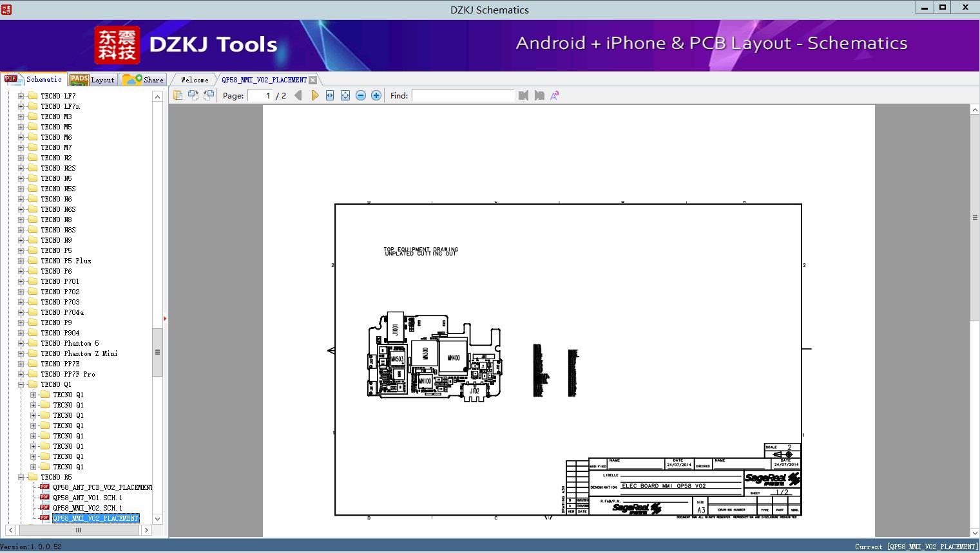The width and height of the screenshot is (980, 553).
Task: Collapse the TECNO R5 folder
Action: click(21, 477)
